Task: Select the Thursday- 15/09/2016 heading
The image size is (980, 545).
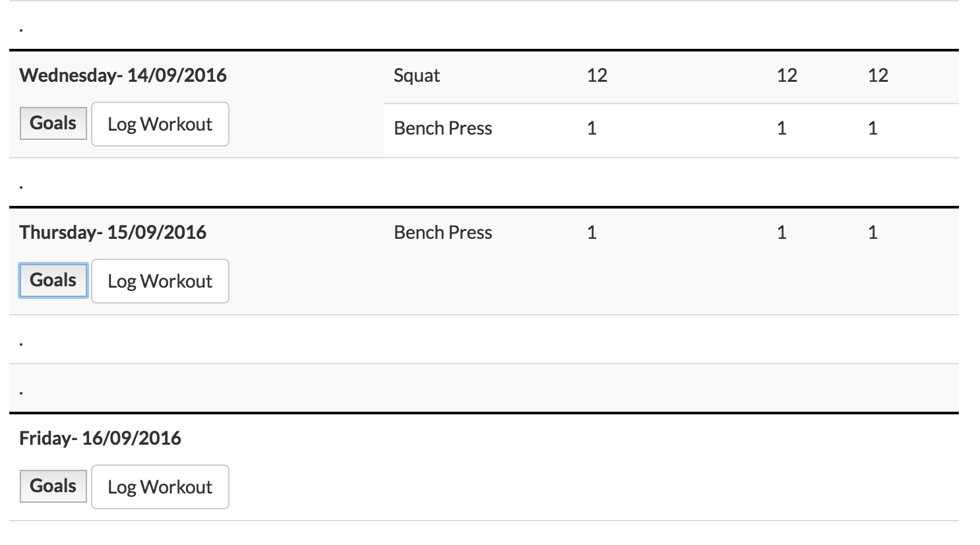Action: point(113,232)
